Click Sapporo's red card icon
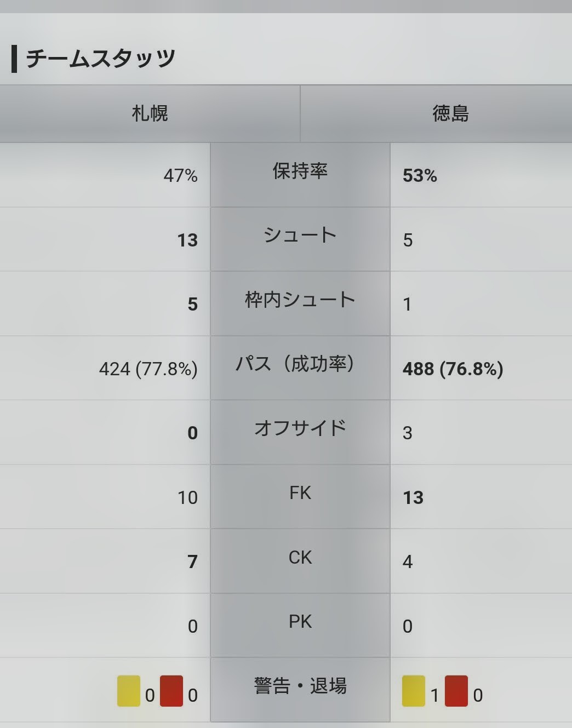Screen dimensions: 572x728 click(x=171, y=691)
